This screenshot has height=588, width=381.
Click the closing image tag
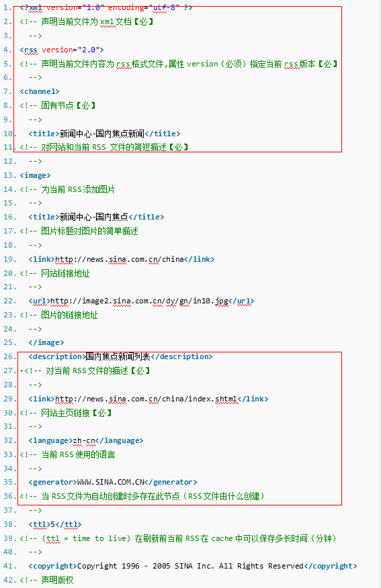[x=46, y=342]
